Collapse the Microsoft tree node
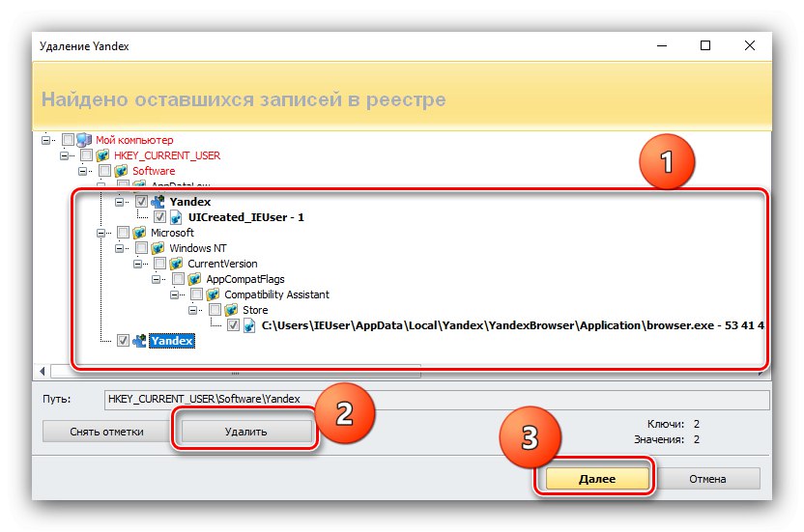This screenshot has width=804, height=532. [101, 233]
